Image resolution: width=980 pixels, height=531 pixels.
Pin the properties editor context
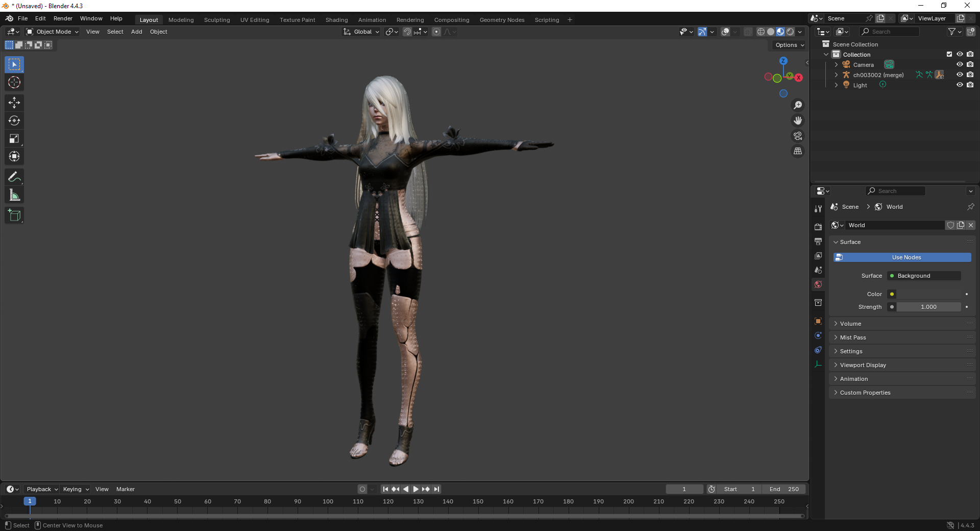coord(970,207)
